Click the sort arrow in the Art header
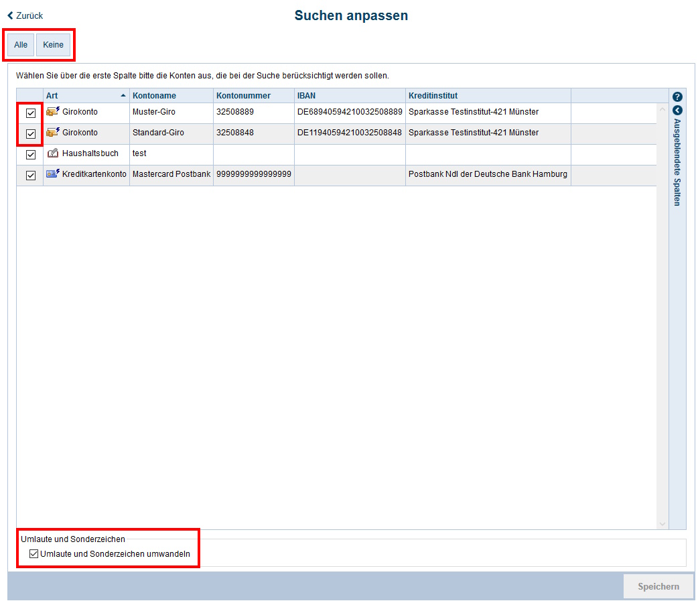This screenshot has width=700, height=603. pyautogui.click(x=123, y=96)
